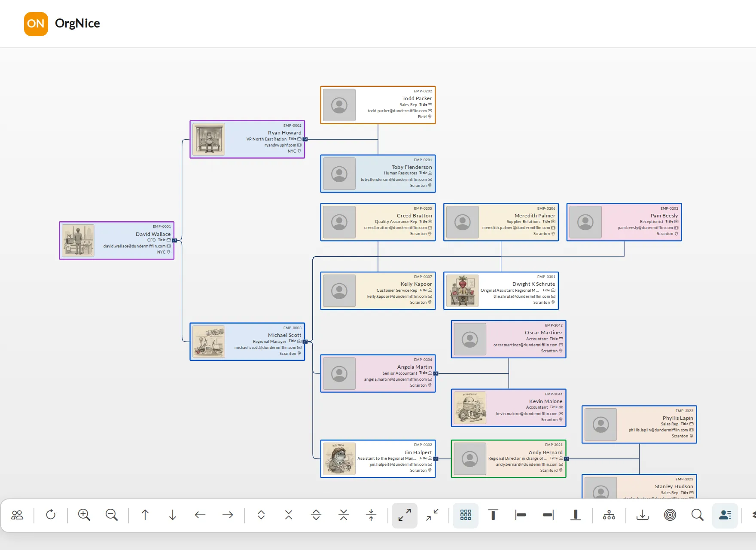Open search with the magnifier icon
This screenshot has height=550, width=756.
[698, 515]
